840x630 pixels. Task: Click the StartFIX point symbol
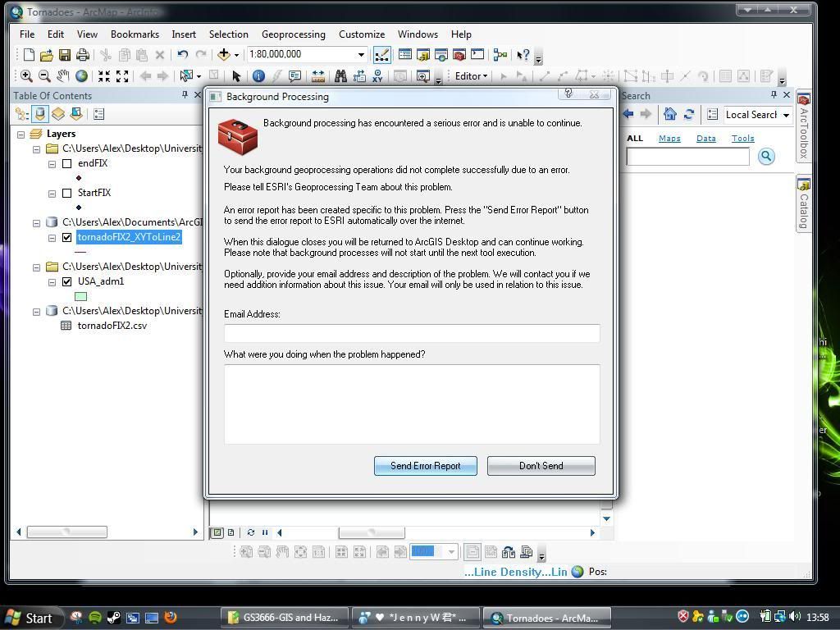[x=79, y=208]
